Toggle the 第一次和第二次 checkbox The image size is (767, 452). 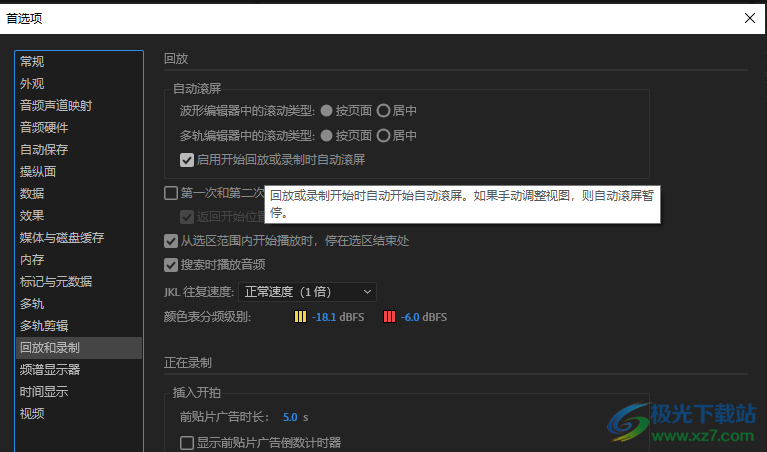coord(171,193)
